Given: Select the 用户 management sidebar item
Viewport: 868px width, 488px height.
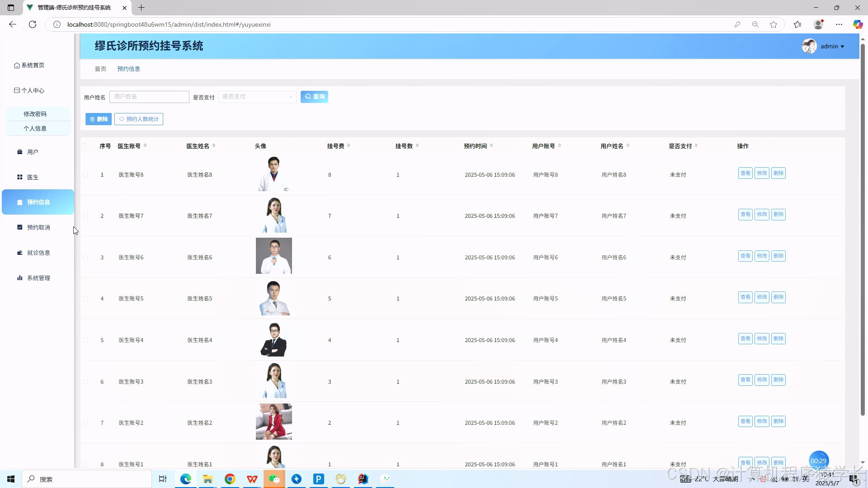Looking at the screenshot, I should point(32,152).
